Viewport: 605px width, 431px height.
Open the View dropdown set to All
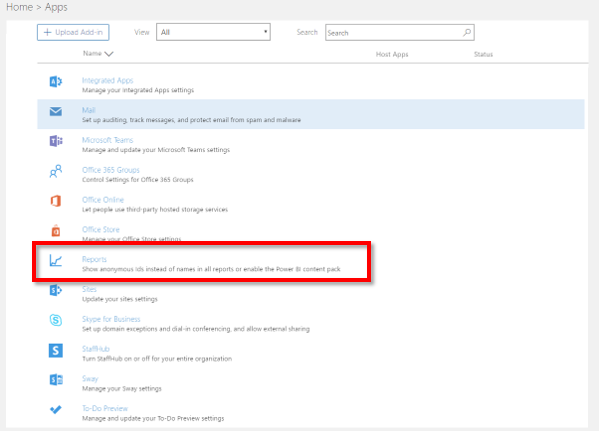[213, 32]
